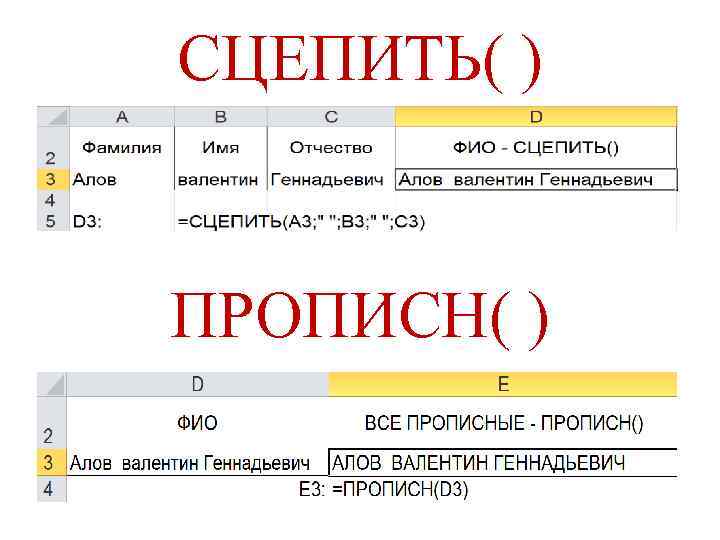Select cell with name валентин
The height and width of the screenshot is (540, 720).
tap(221, 180)
